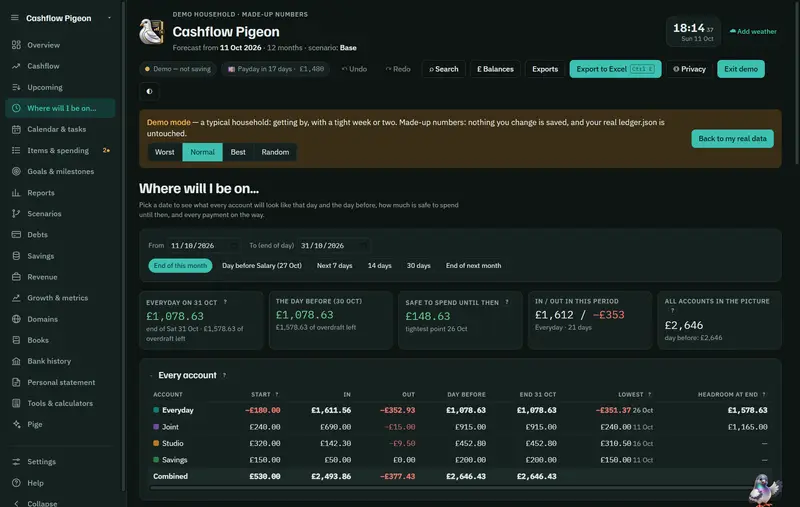800x507 pixels.
Task: Click the Domains globe icon
Action: point(16,319)
